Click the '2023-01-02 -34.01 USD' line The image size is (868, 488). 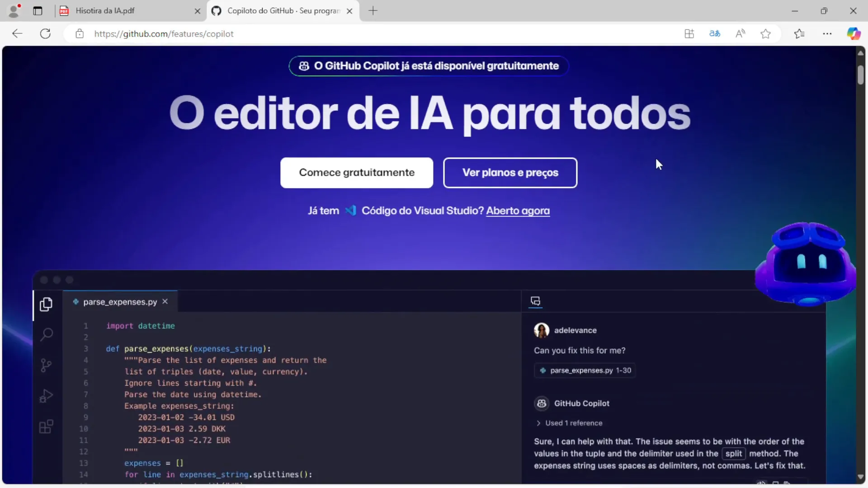tap(186, 418)
